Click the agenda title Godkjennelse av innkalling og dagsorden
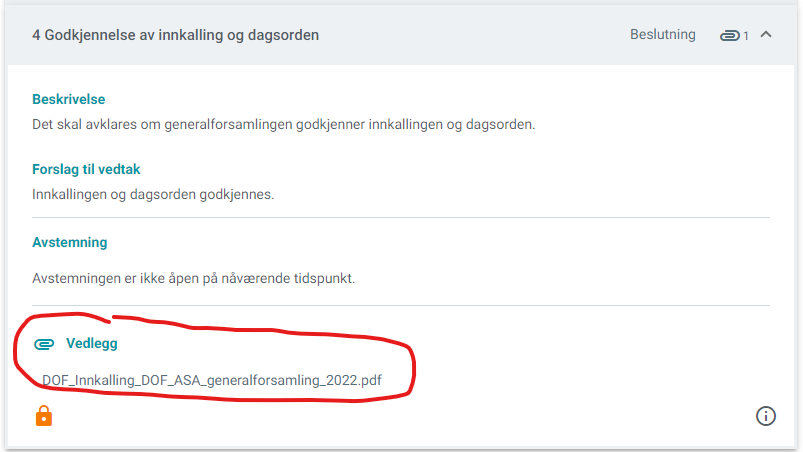 point(181,35)
